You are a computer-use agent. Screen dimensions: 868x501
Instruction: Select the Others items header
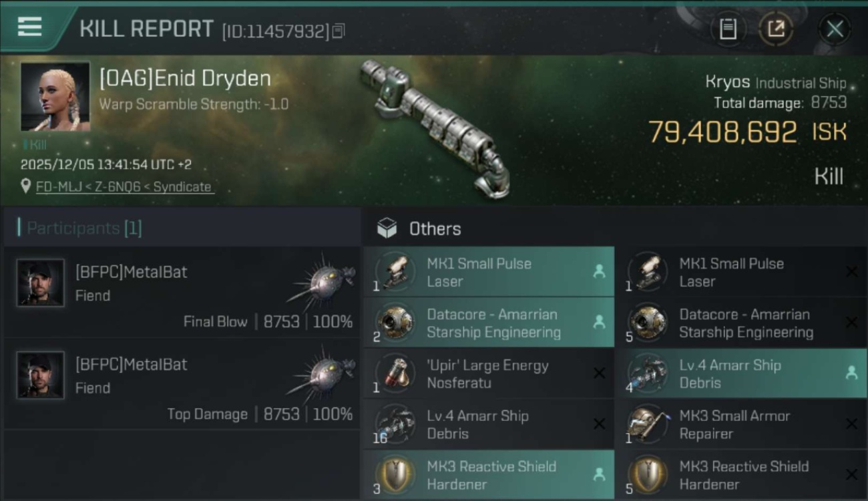[434, 229]
